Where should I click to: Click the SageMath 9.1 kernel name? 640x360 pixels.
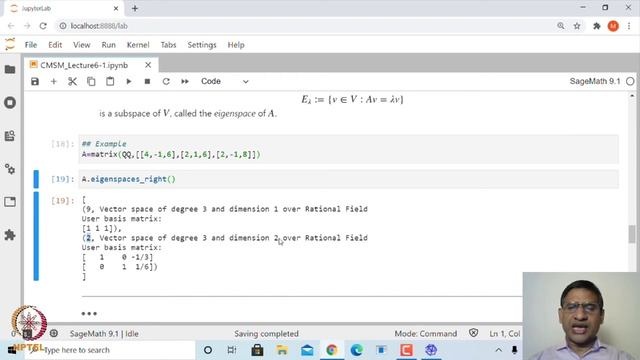[x=595, y=81]
